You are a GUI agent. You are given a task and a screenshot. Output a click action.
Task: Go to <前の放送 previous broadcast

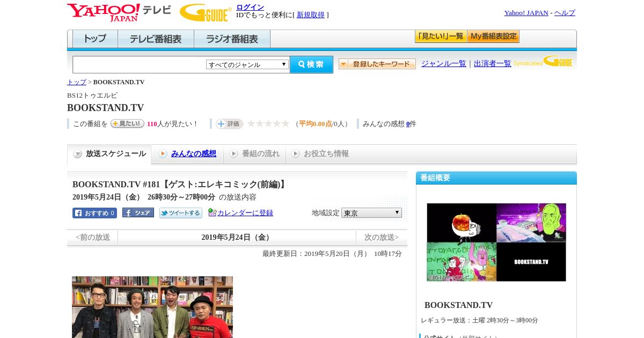(93, 237)
